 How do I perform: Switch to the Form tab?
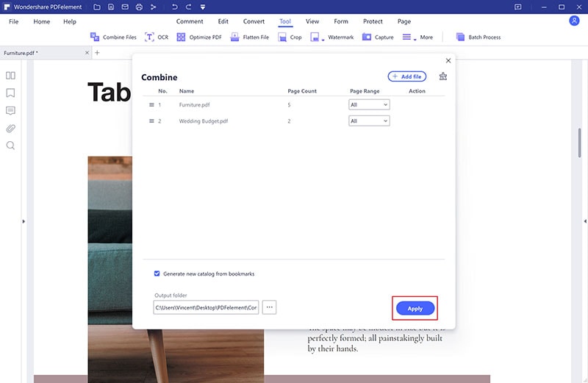pos(341,21)
